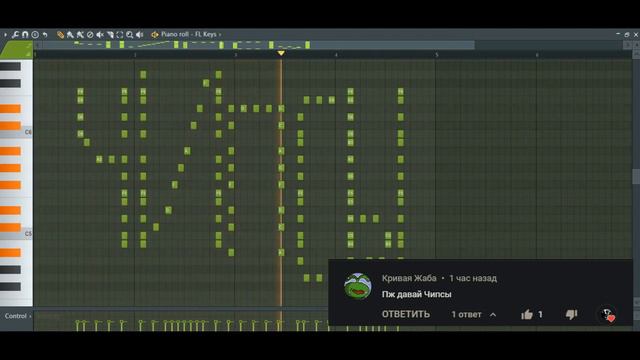640x360 pixels.
Task: Select the Playback speaker tool
Action: pyautogui.click(x=140, y=35)
